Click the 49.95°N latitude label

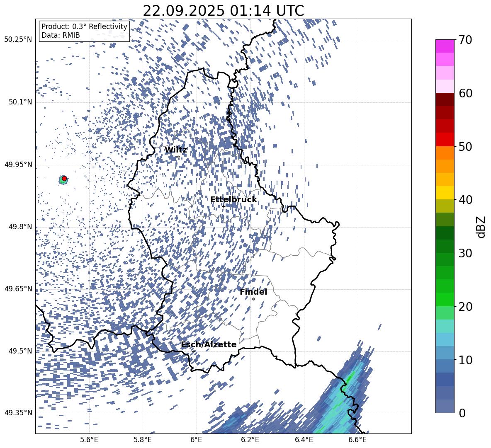(18, 164)
